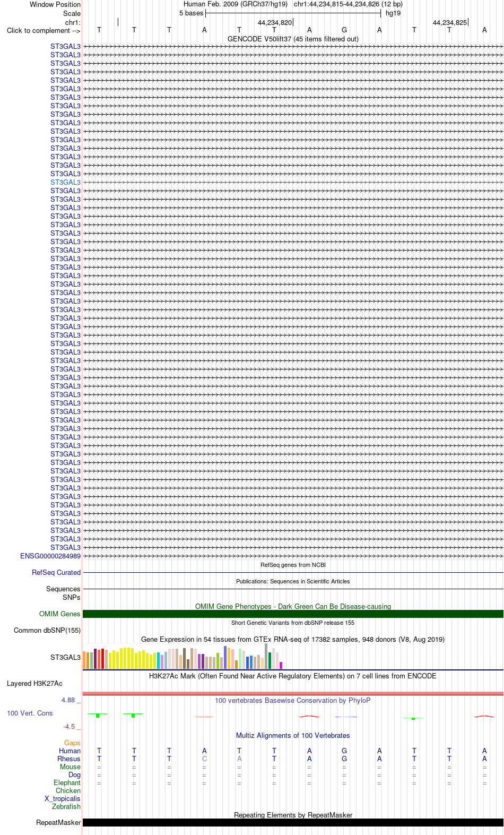Click the SNPs track label
This screenshot has width=504, height=835.
pyautogui.click(x=72, y=597)
